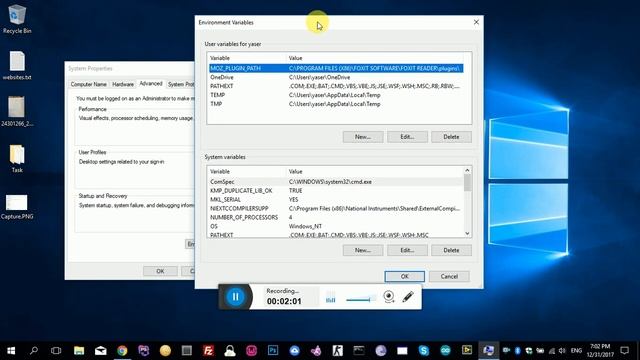Click OK in System Properties window

pyautogui.click(x=160, y=271)
